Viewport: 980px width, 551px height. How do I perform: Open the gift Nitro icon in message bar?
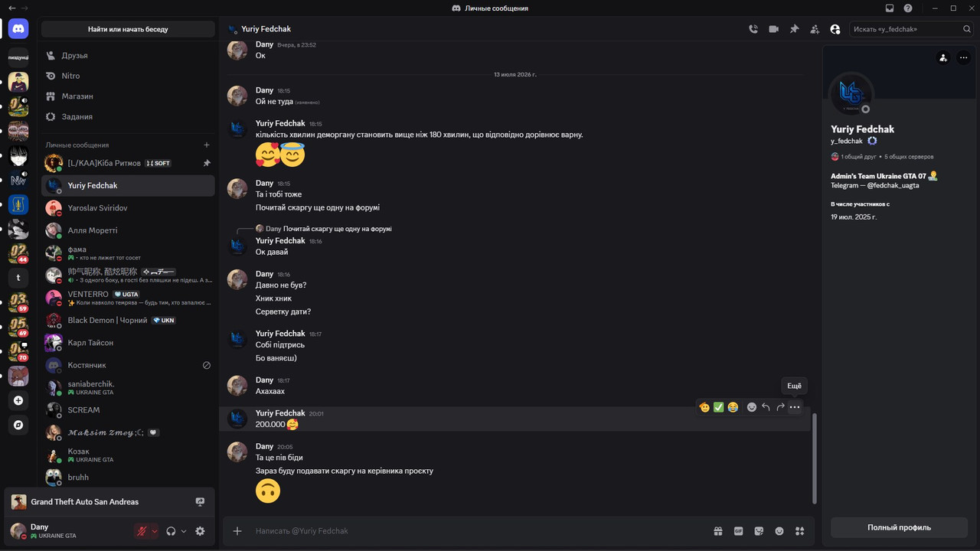click(718, 531)
